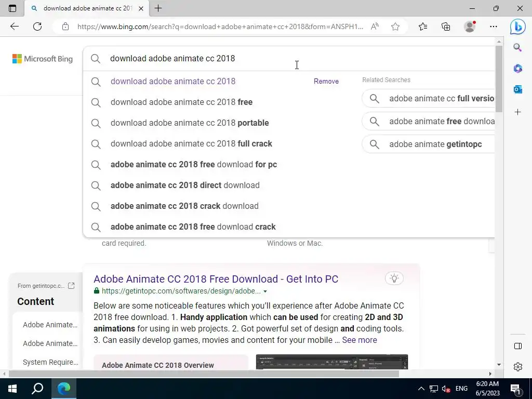532x399 pixels.
Task: Expand getintopc URL dropdown arrow
Action: (265, 291)
